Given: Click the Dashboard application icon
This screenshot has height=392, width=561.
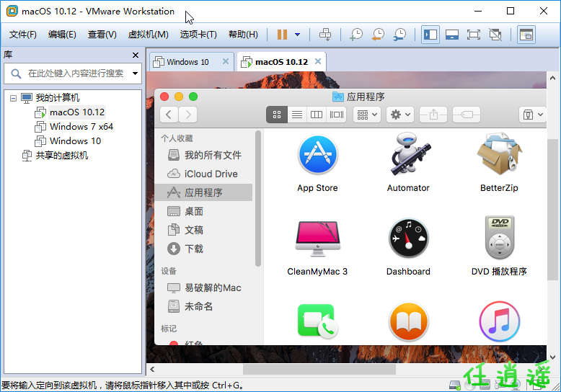Looking at the screenshot, I should [409, 239].
